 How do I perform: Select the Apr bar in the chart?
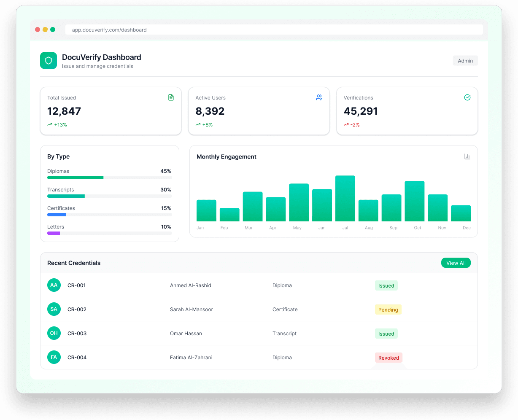pos(276,209)
